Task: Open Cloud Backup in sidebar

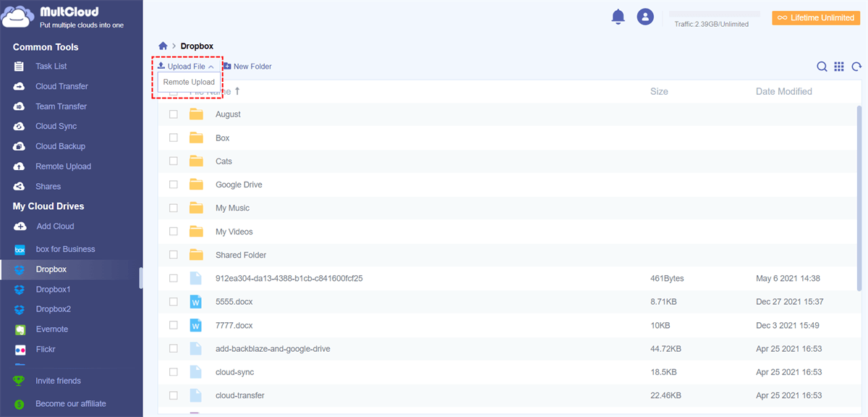Action: tap(61, 146)
